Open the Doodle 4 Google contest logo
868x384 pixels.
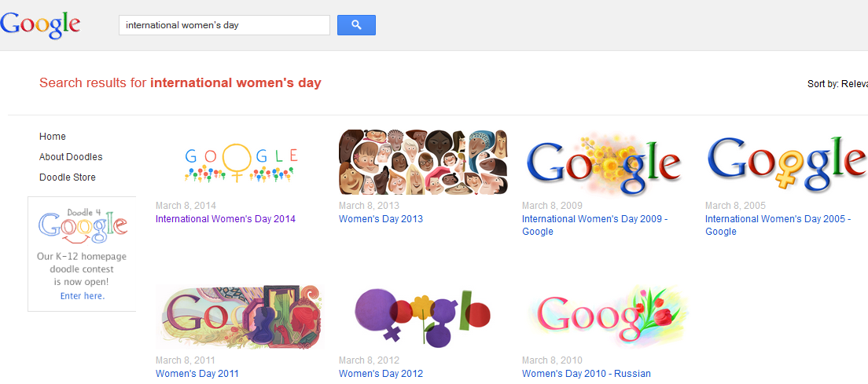tap(82, 225)
